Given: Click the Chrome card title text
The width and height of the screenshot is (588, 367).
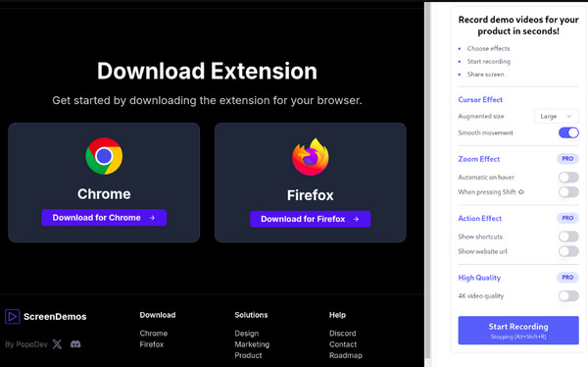Looking at the screenshot, I should (104, 194).
